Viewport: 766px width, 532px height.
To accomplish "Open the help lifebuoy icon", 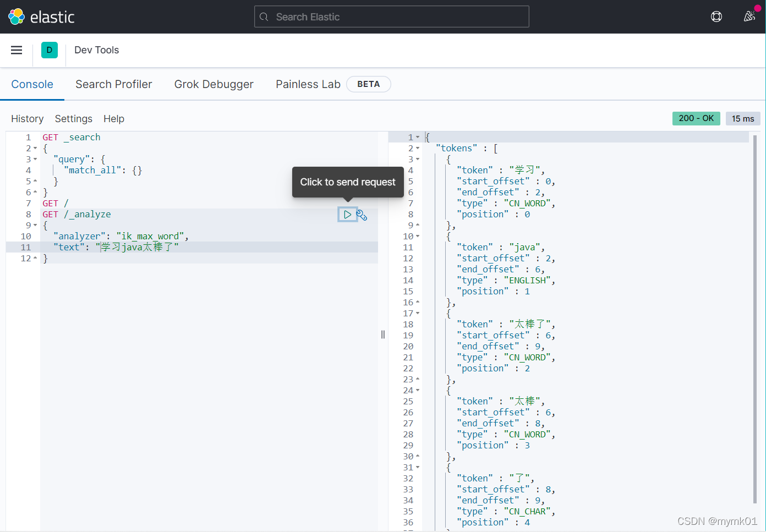I will click(x=716, y=17).
